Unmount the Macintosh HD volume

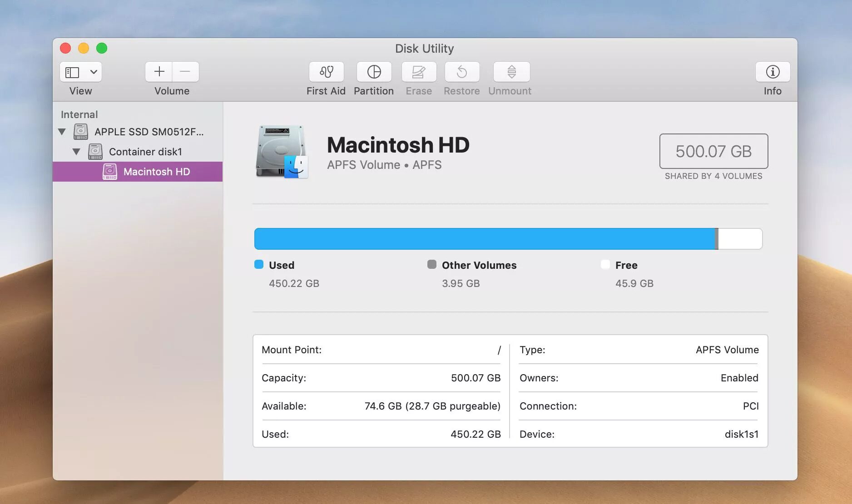[511, 72]
